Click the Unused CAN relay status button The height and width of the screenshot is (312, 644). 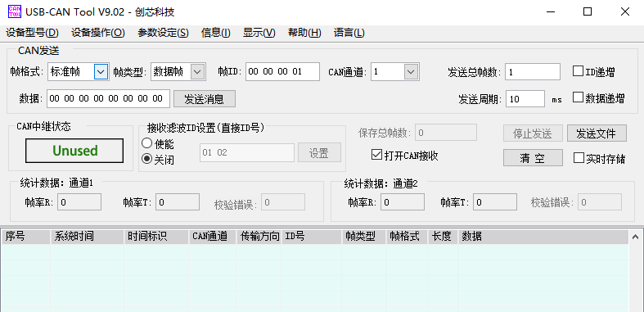pos(74,151)
